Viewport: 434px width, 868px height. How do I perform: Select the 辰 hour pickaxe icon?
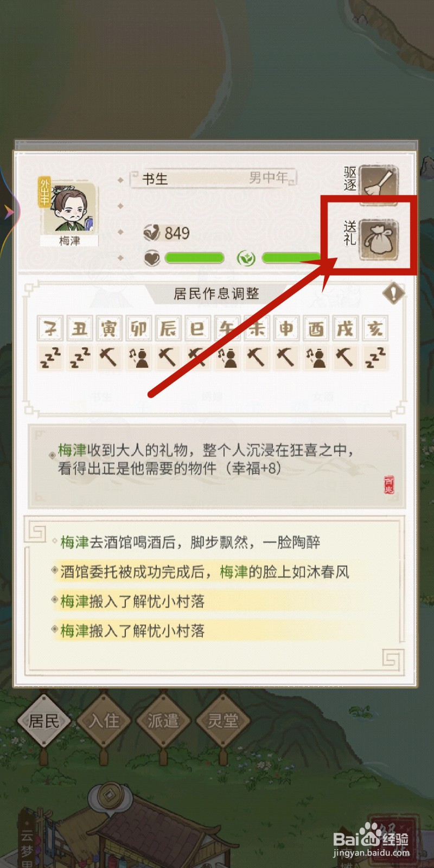[168, 358]
